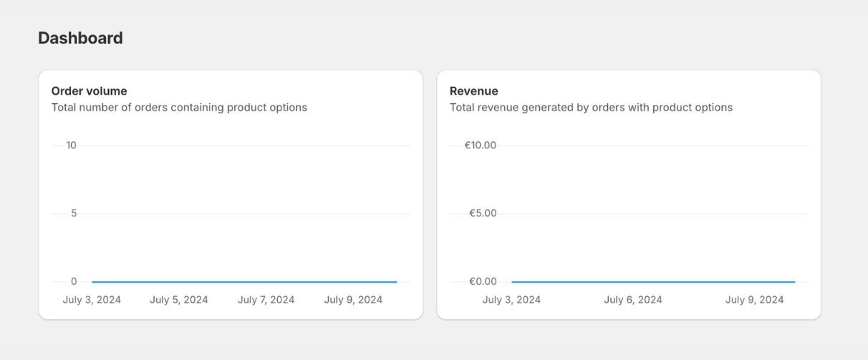This screenshot has height=360, width=868.
Task: Select the July 5, 2024 date label
Action: coord(179,300)
